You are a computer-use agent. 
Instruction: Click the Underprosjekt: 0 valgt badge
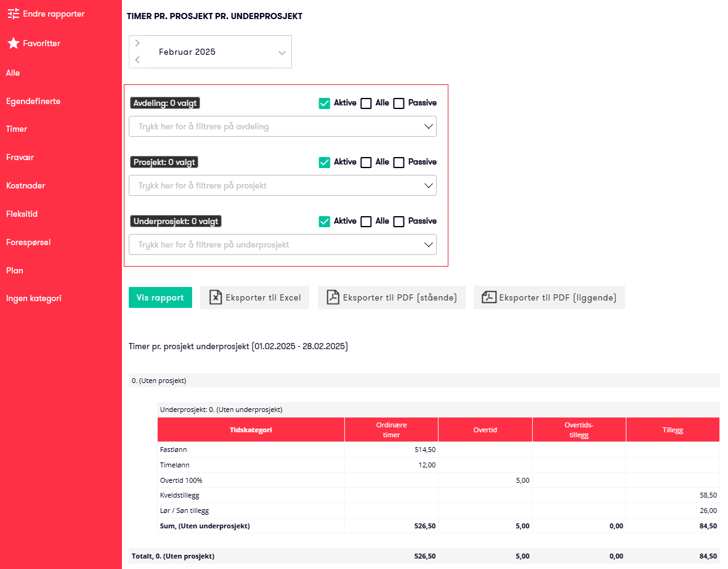pyautogui.click(x=176, y=222)
